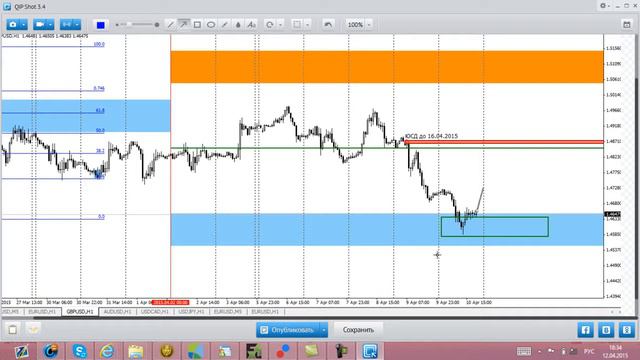Switch the РУС input language indicator
This screenshot has height=360, width=640.
pos(589,351)
